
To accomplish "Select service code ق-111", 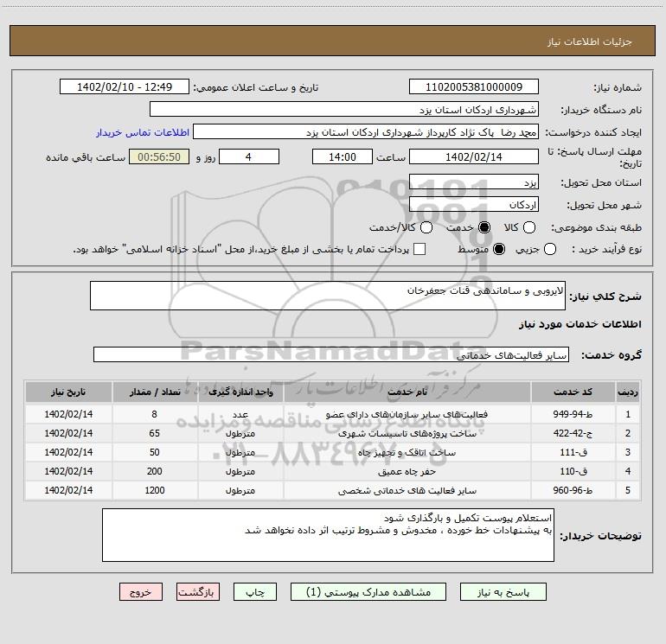I will [573, 452].
